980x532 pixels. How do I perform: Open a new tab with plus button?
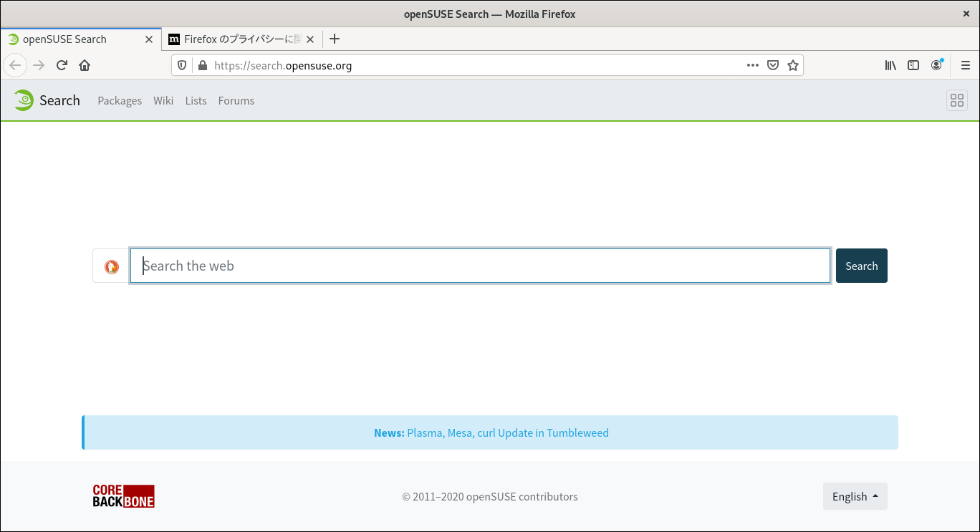335,39
